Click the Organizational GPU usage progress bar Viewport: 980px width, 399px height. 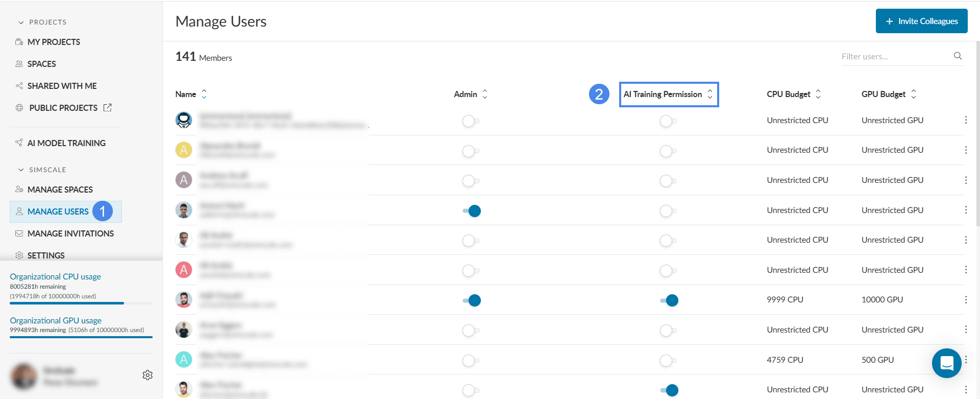tap(81, 337)
